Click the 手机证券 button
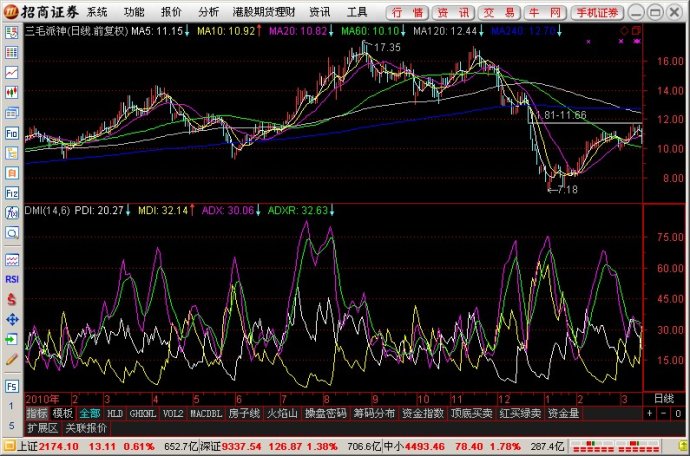This screenshot has width=690, height=456. [x=597, y=13]
